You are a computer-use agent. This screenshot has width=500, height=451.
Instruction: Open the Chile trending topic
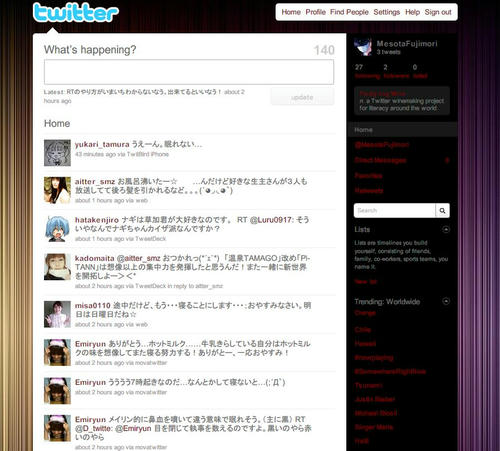(x=363, y=330)
